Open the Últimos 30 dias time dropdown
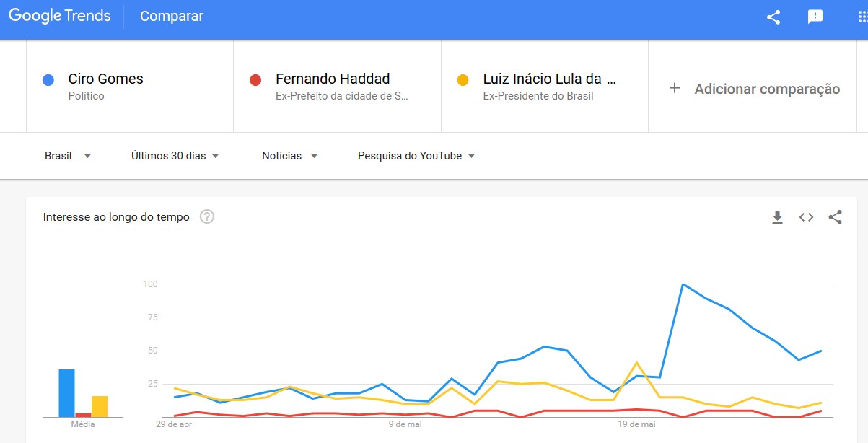Screen dimensions: 868x443 (175, 156)
